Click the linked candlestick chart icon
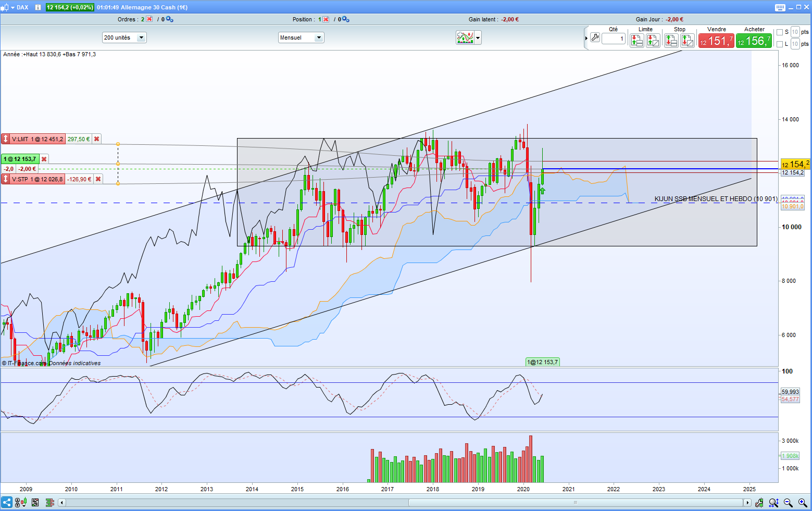812x511 pixels. pyautogui.click(x=20, y=503)
